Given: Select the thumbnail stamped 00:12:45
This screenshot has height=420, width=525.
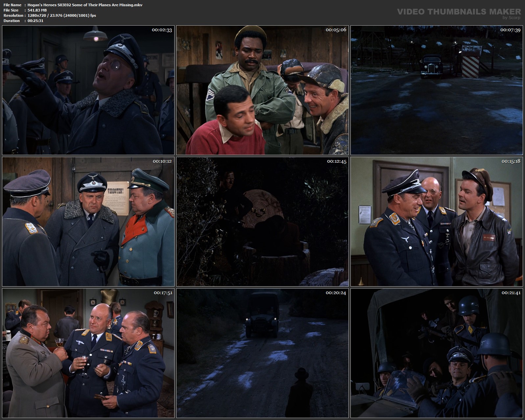Looking at the screenshot, I should (262, 222).
